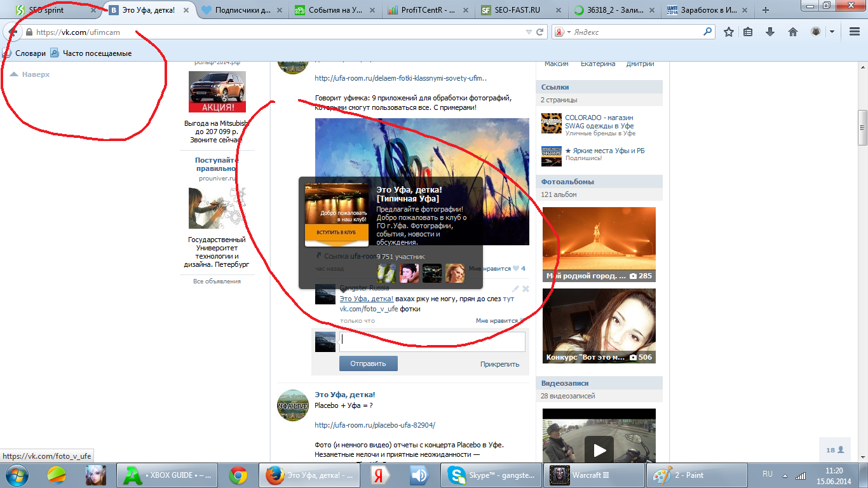This screenshot has height=488, width=868.
Task: Click Прикрепить attachment link
Action: click(499, 364)
